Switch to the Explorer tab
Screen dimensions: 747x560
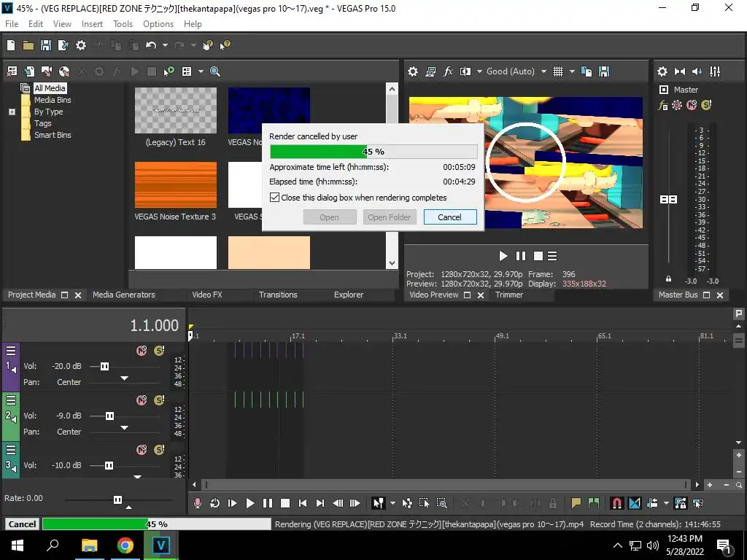click(x=349, y=295)
